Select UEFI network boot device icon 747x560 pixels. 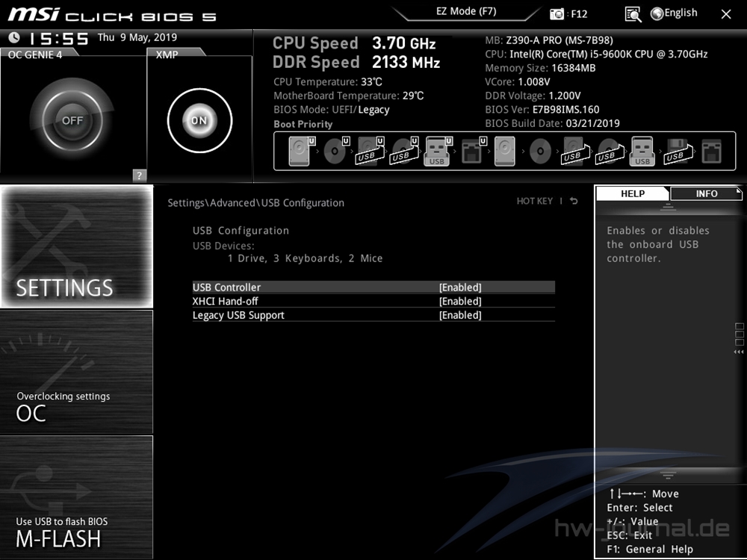[x=474, y=151]
